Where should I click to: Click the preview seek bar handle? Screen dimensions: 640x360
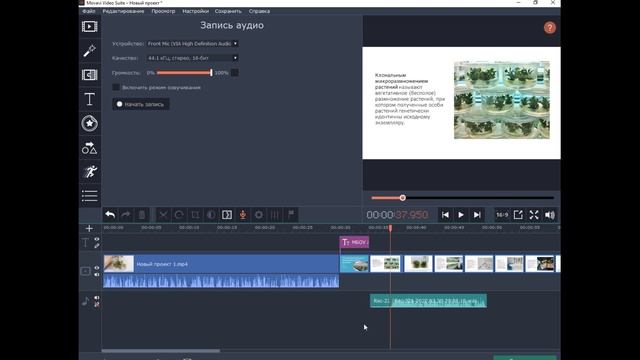(402, 198)
